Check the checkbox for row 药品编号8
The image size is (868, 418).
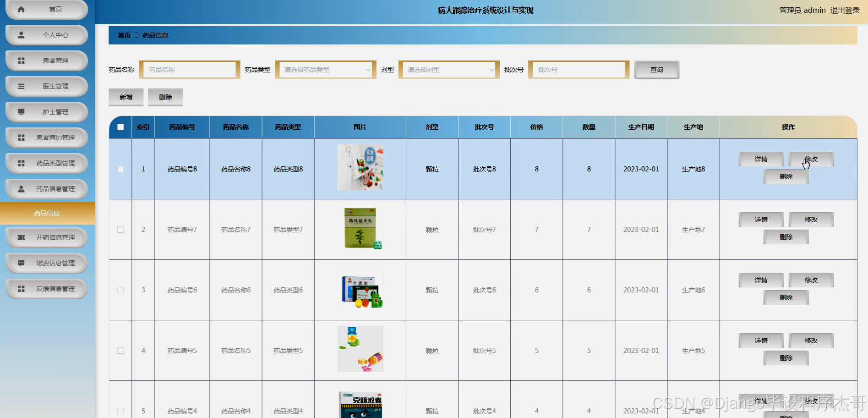[x=120, y=169]
